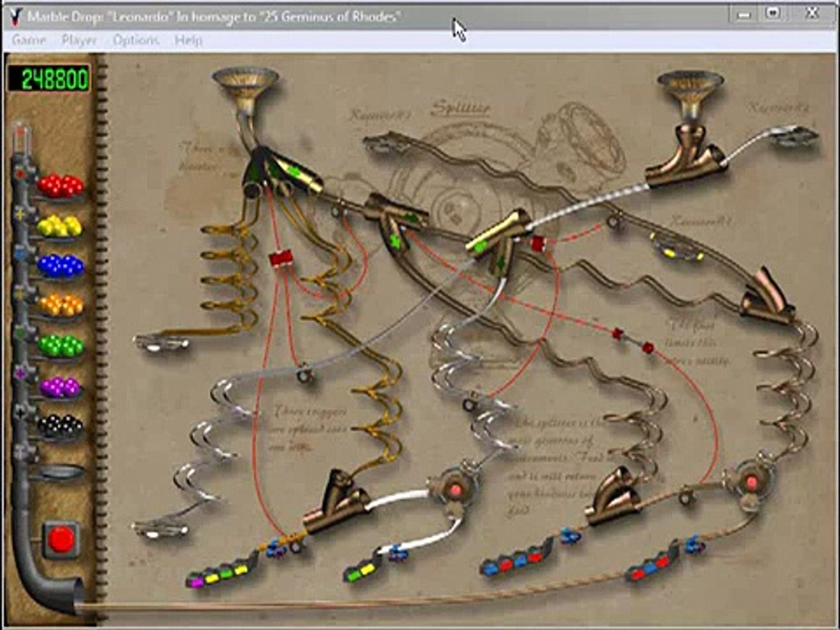Click the green-cross splitter under left funnel

(x=280, y=172)
